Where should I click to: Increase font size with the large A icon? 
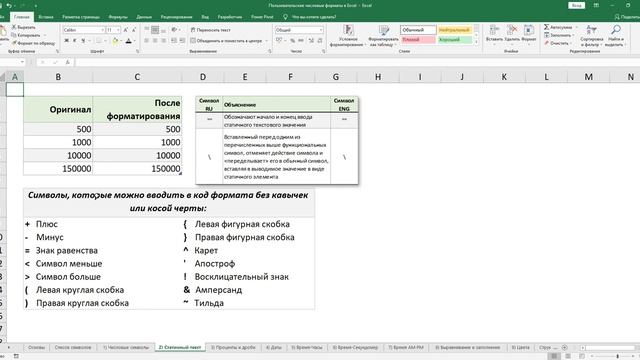[126, 30]
